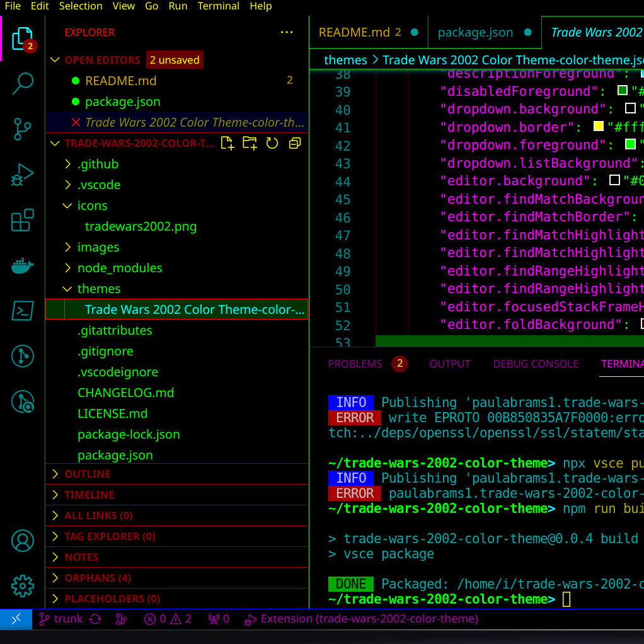Viewport: 644px width, 644px height.
Task: Switch to the Output panel tab
Action: click(450, 364)
